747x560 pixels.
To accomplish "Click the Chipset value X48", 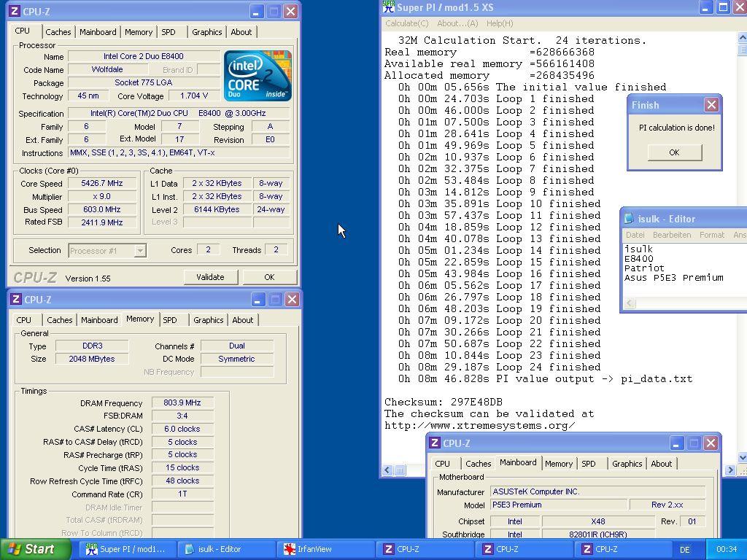I will click(x=598, y=521).
